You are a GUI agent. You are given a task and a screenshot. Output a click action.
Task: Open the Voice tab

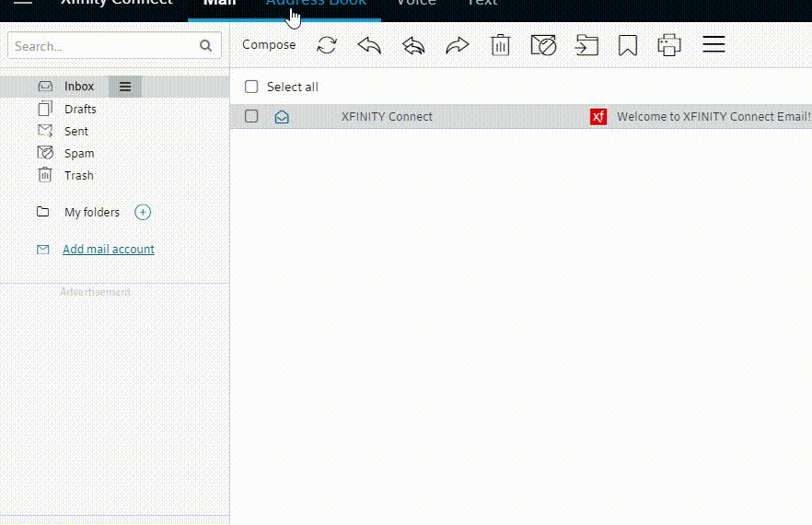click(x=416, y=4)
